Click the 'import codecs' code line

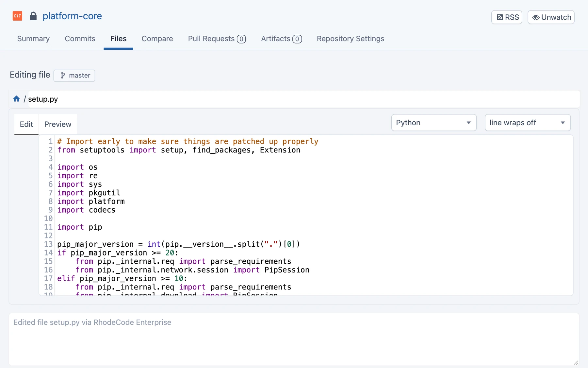coord(87,210)
